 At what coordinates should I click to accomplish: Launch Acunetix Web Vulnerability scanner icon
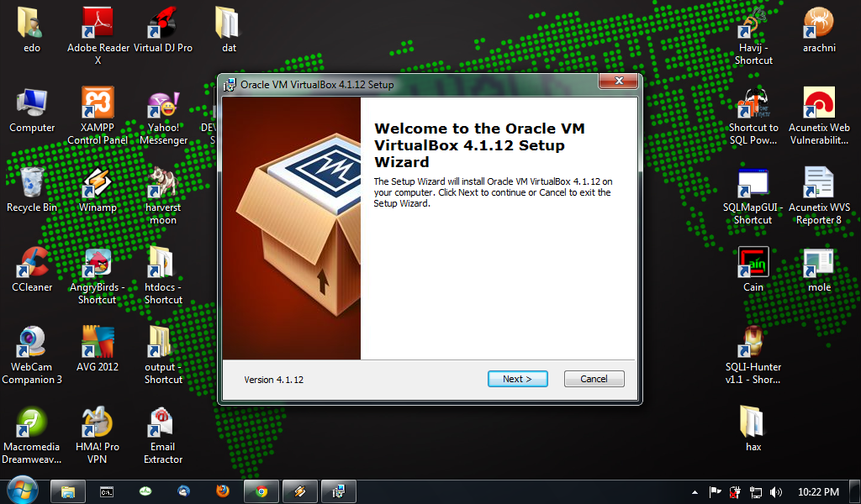(x=819, y=116)
